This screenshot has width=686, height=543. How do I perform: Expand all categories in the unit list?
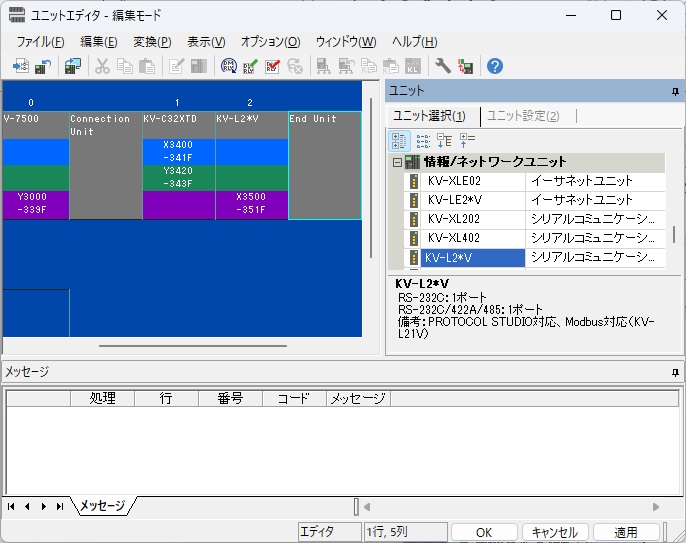(445, 141)
